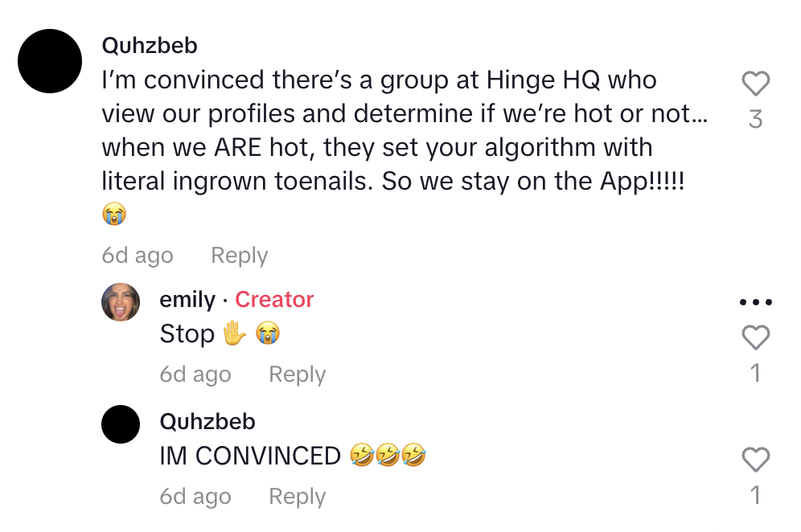The height and width of the screenshot is (532, 801).
Task: Click 6d ago timestamp under top comment
Action: point(138,256)
